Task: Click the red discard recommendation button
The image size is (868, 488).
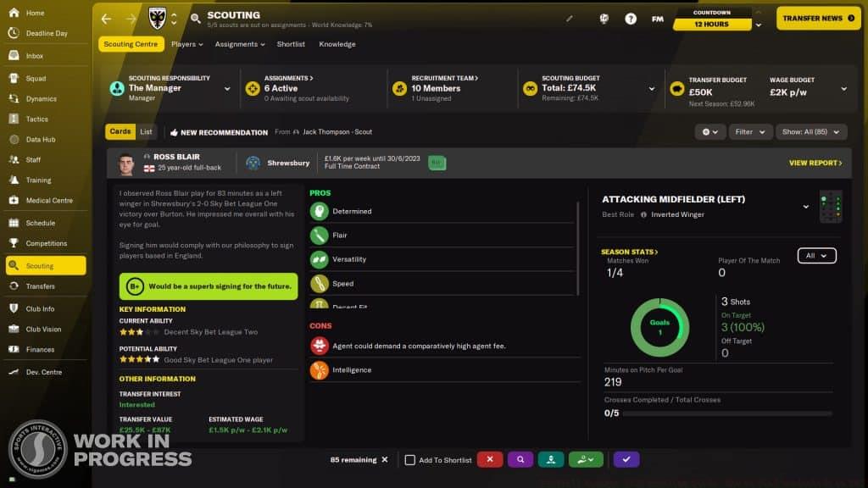Action: click(x=490, y=459)
